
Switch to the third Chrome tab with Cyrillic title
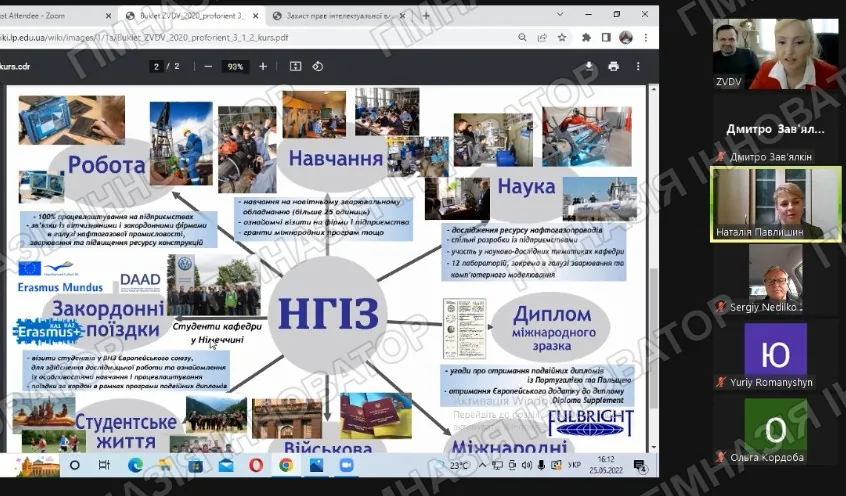339,16
